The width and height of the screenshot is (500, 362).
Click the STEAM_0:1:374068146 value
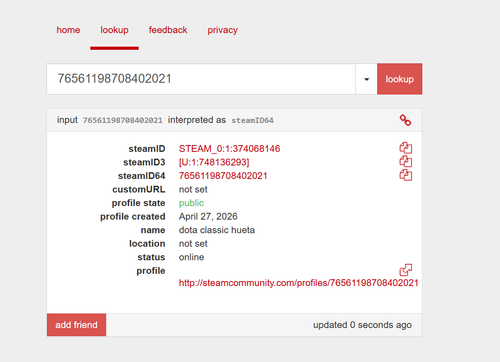click(229, 149)
